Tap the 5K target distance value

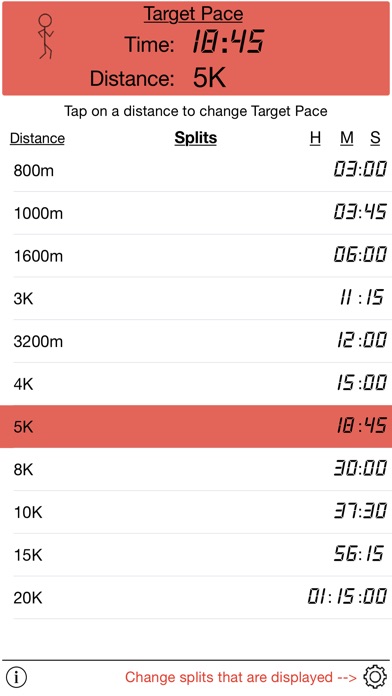pyautogui.click(x=209, y=78)
